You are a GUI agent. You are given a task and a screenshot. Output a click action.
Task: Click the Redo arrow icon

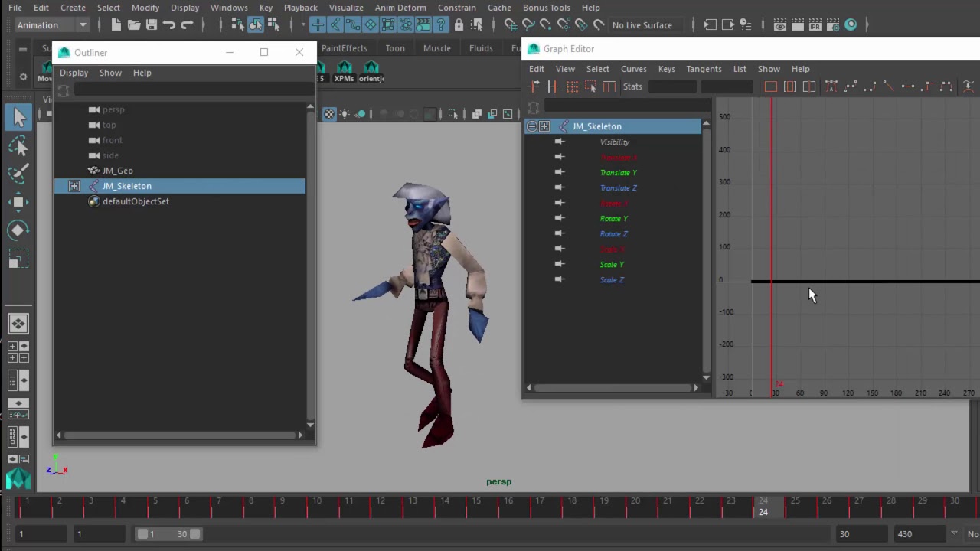187,25
